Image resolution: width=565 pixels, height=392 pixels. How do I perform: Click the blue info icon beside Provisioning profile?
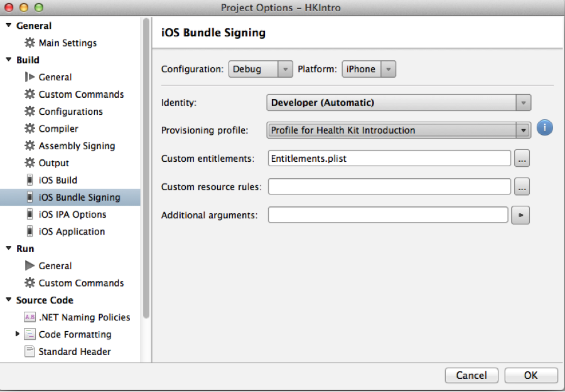tap(544, 127)
